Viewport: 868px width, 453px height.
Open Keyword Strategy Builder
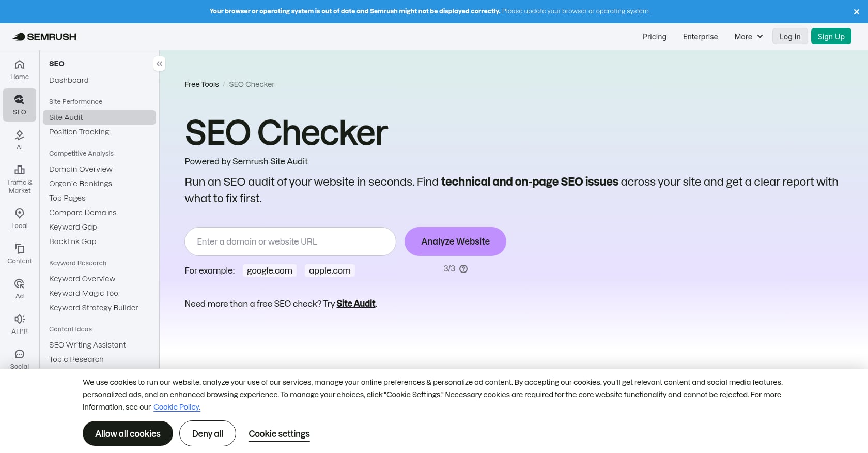[x=99, y=308]
